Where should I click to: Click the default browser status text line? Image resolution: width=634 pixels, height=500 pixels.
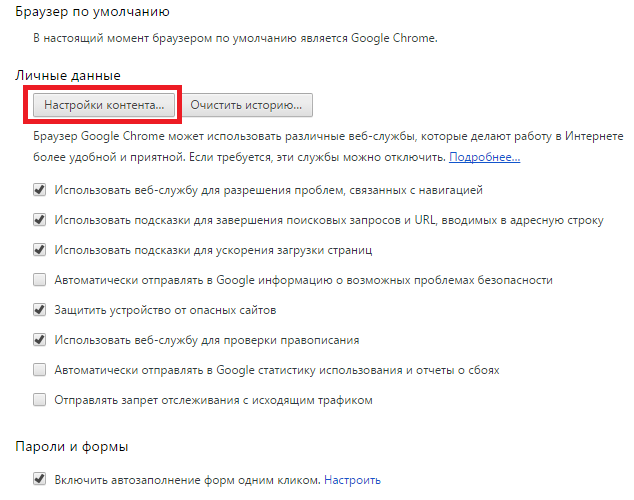(236, 38)
